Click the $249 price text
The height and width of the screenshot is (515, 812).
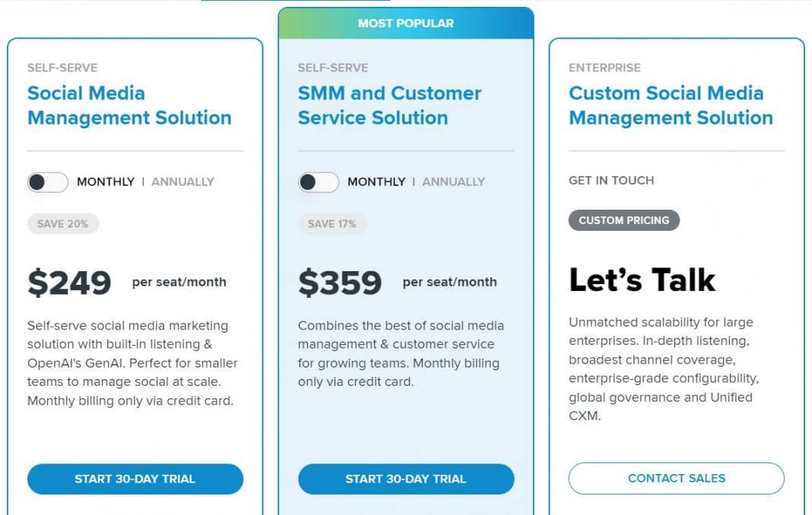69,283
